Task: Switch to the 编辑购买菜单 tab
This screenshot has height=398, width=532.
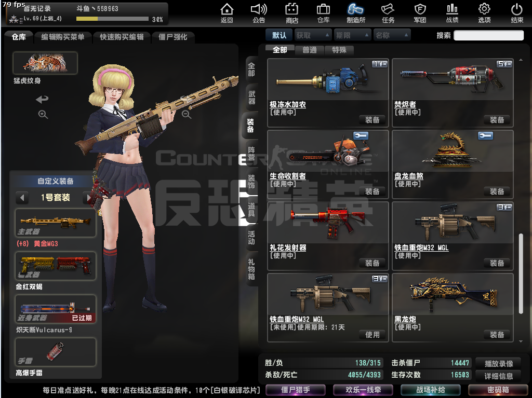Action: click(63, 37)
